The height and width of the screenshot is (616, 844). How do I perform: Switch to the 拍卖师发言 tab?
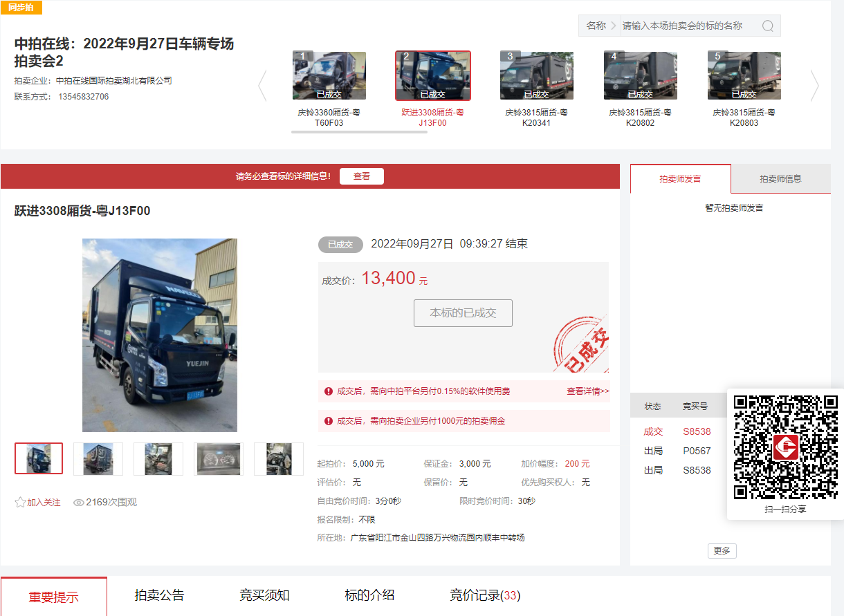tap(680, 178)
